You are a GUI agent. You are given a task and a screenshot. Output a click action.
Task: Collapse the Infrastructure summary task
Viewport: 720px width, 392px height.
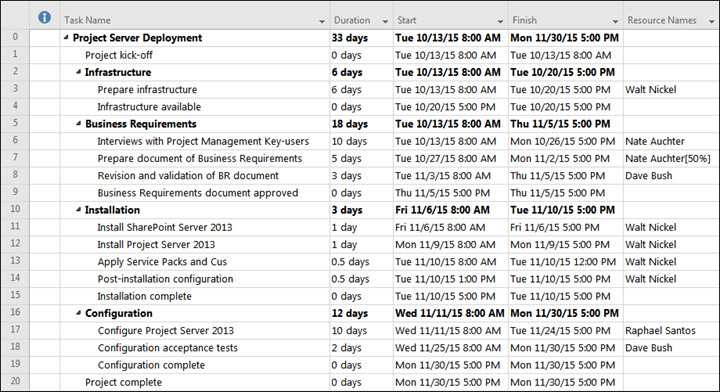(x=79, y=72)
